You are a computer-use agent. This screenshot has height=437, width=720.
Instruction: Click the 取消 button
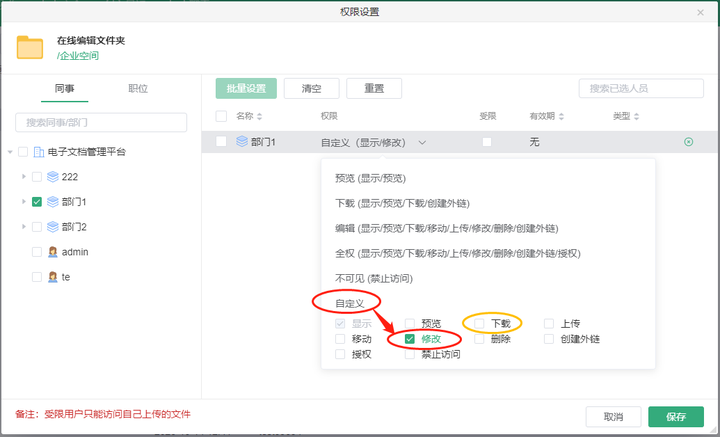tap(613, 417)
